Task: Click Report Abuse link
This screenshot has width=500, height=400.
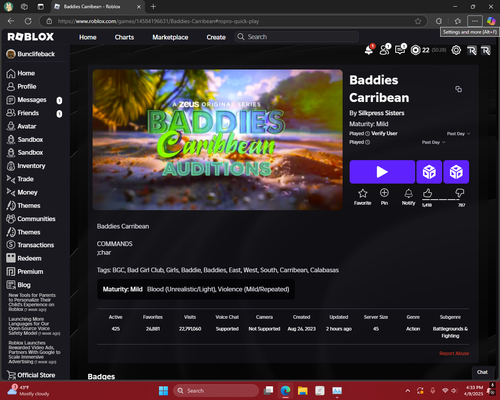Action: (x=454, y=353)
